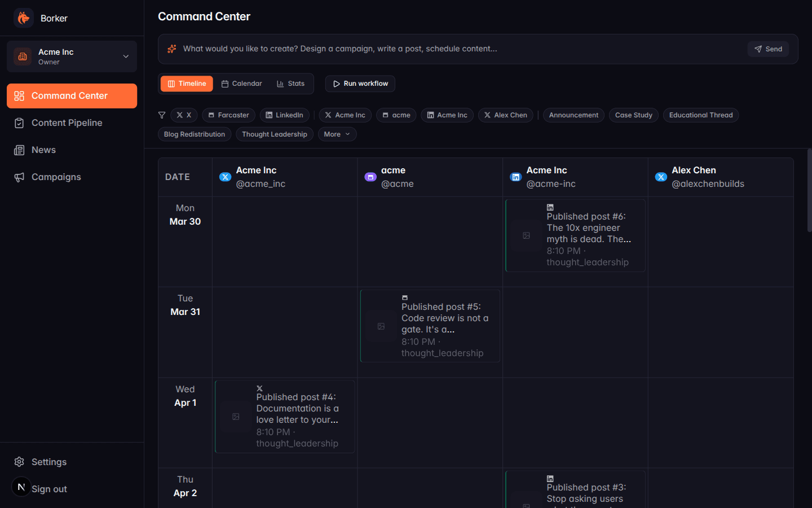This screenshot has height=508, width=812.
Task: Click the filter funnel icon above the timeline
Action: (162, 115)
